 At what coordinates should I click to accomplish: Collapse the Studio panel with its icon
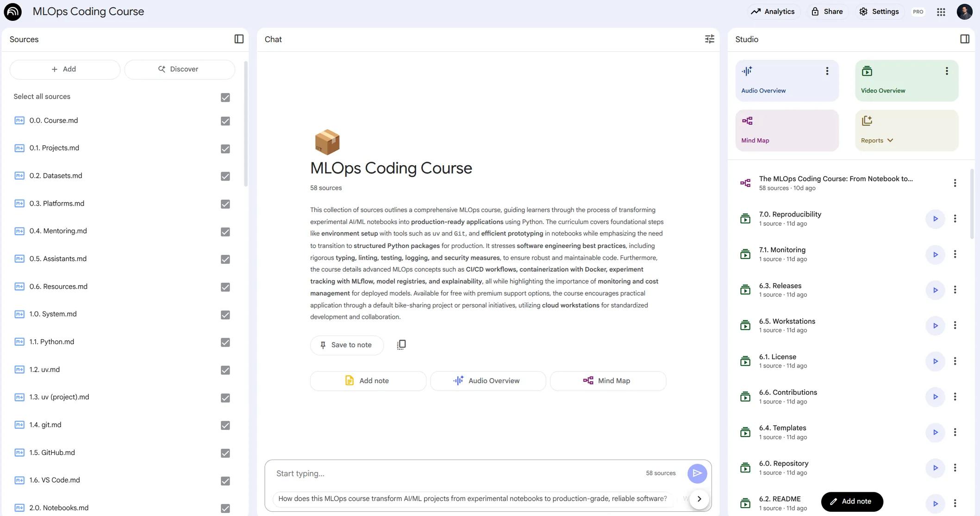click(964, 39)
